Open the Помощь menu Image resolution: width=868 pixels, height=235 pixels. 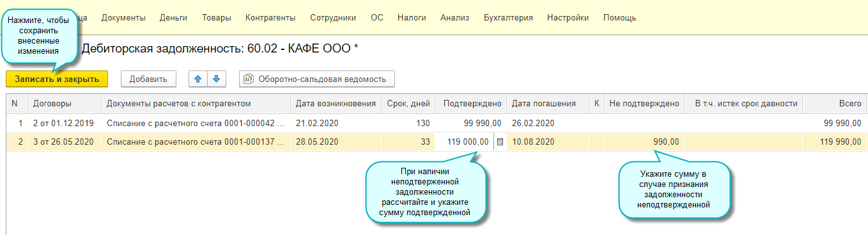click(x=619, y=18)
